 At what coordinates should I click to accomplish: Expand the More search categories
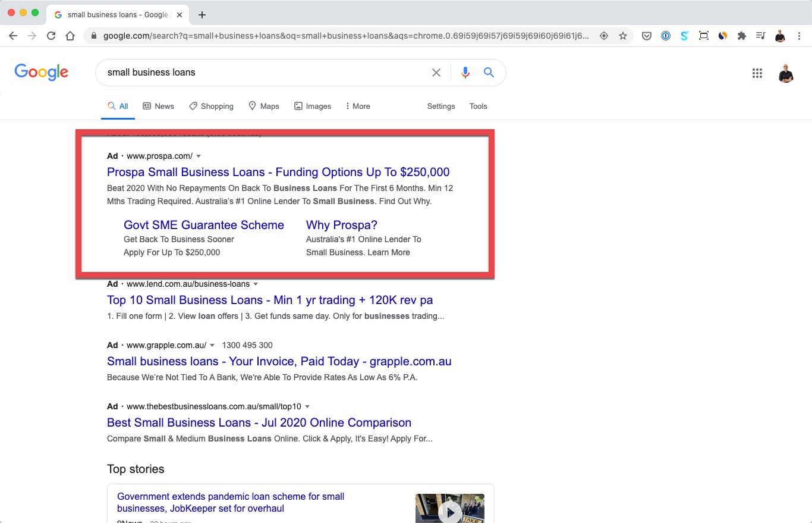(x=358, y=106)
